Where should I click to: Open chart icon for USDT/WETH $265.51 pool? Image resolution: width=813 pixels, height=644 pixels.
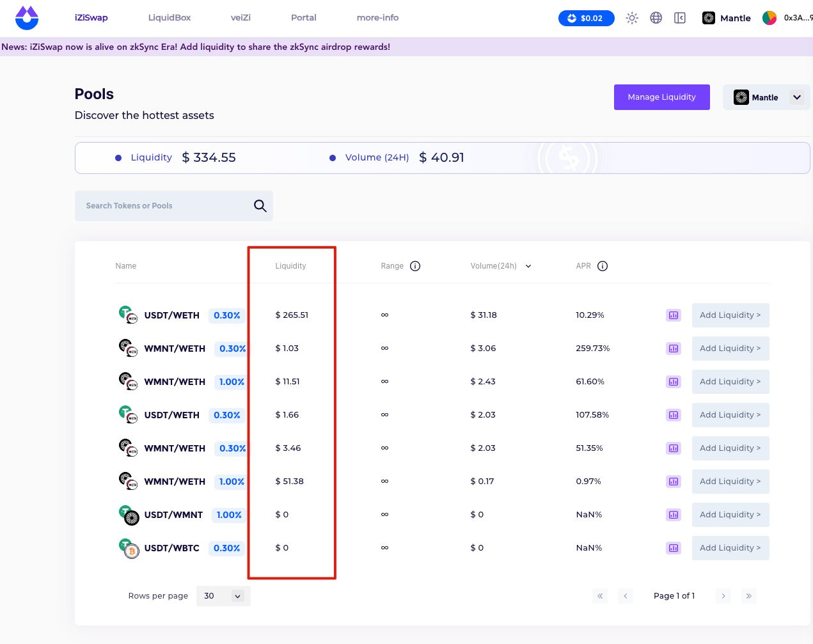[x=674, y=315]
